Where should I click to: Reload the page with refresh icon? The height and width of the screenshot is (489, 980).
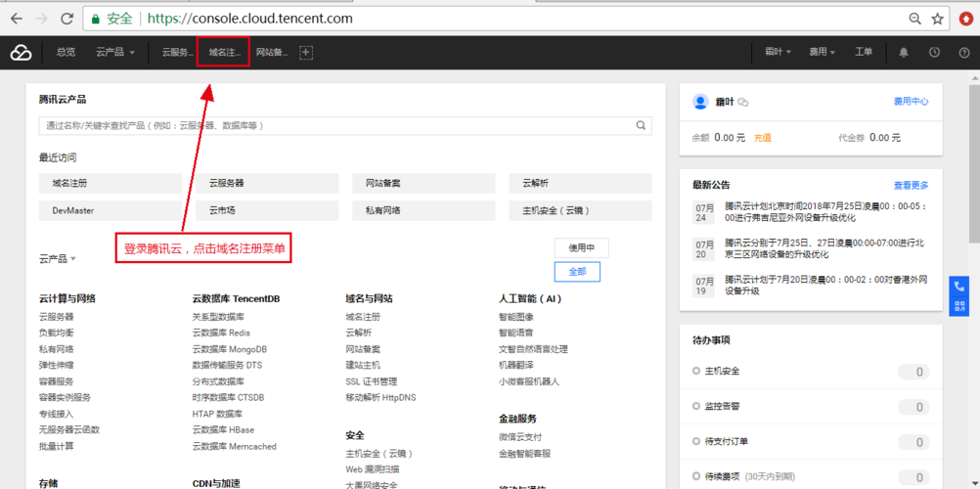point(67,19)
